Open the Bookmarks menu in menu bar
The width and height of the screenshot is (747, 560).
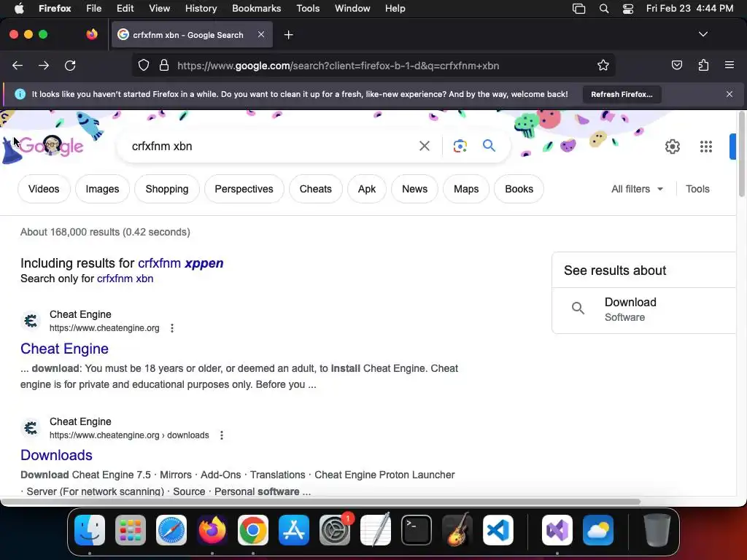point(256,9)
